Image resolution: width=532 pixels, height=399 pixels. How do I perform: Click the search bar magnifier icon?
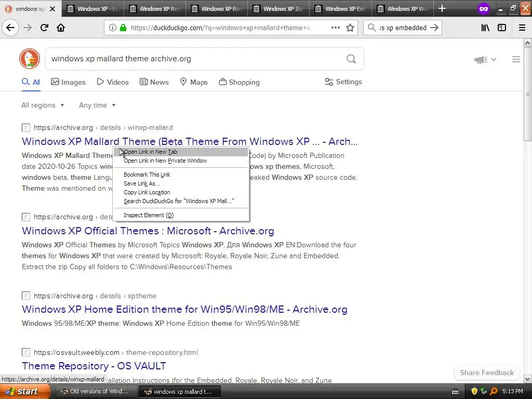tap(372, 28)
